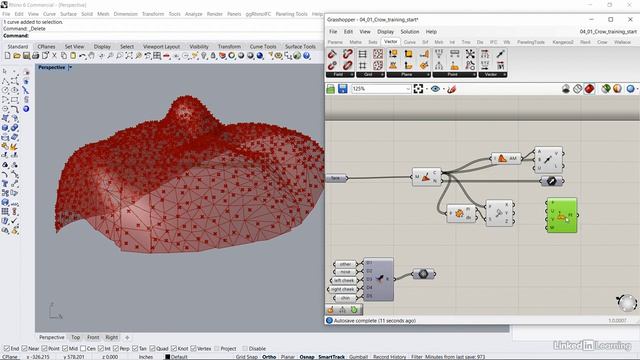The image size is (640, 360).
Task: Click the Paste clipboard icon
Action: 73,56
